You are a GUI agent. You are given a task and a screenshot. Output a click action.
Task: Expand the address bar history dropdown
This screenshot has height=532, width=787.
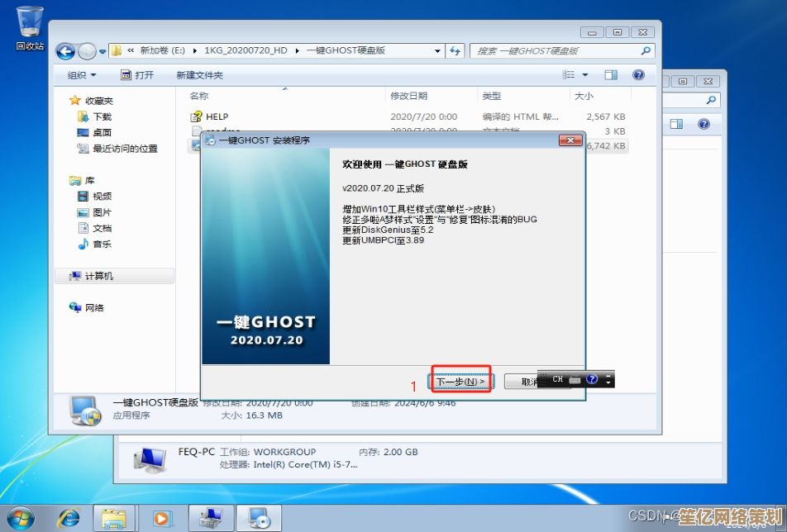(x=437, y=51)
